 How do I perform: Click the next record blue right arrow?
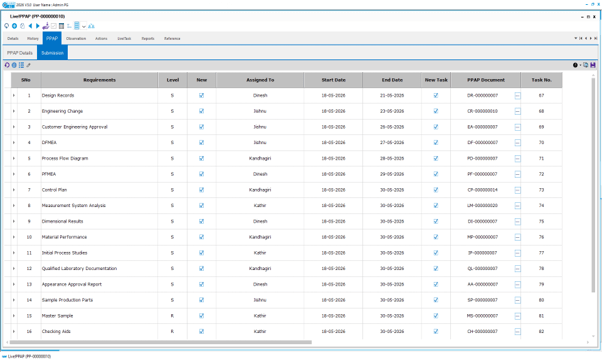pyautogui.click(x=38, y=26)
